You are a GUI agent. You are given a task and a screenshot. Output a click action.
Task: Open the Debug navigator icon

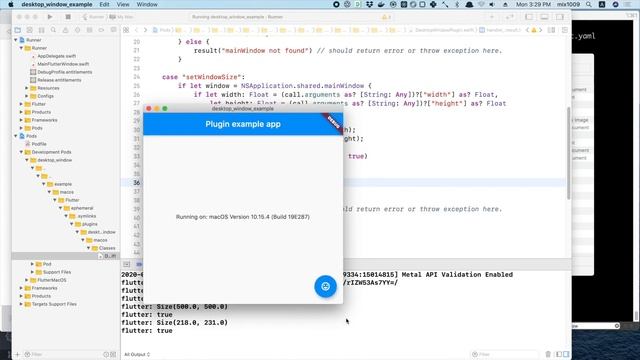click(89, 30)
